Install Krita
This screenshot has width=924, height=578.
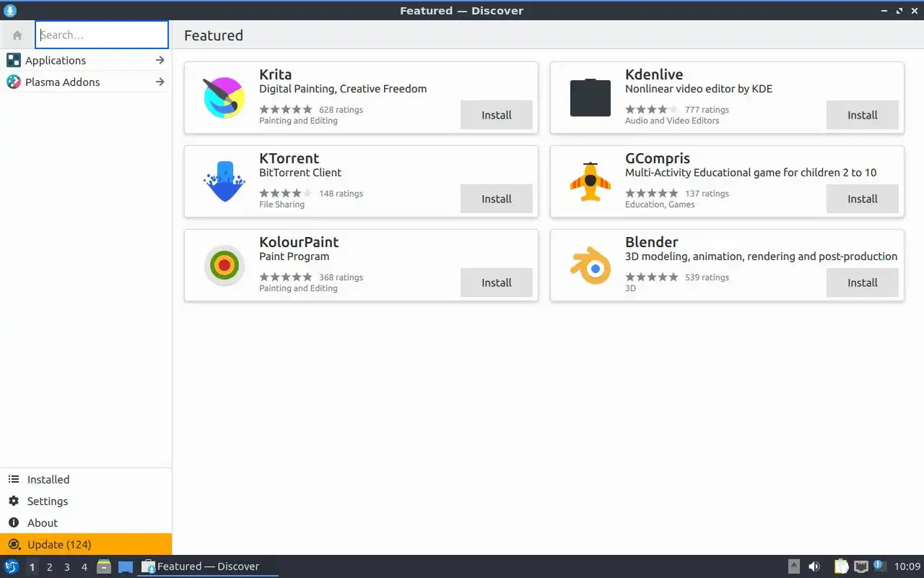(497, 115)
